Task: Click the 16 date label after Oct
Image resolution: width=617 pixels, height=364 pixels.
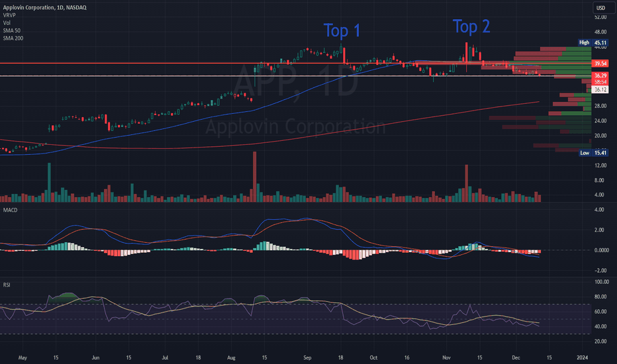Action: [406, 357]
